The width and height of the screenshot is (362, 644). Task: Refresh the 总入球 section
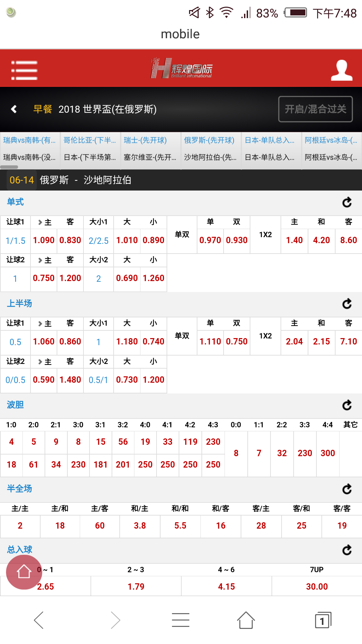347,550
